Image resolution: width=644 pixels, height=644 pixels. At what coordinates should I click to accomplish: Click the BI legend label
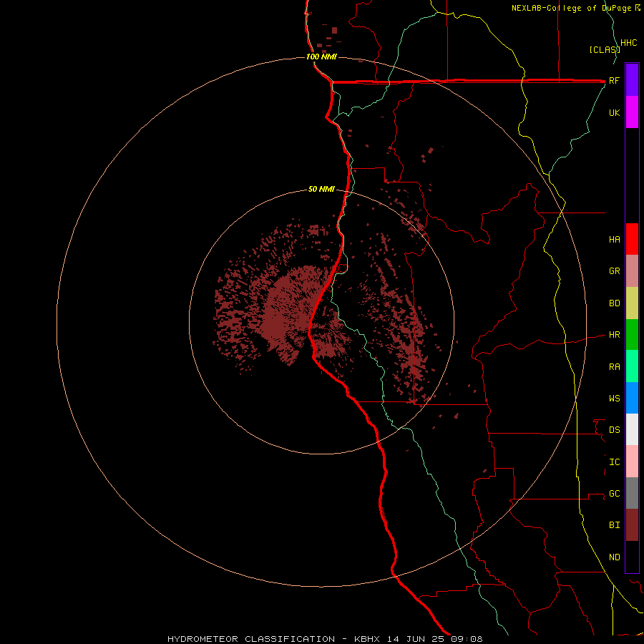pos(615,525)
